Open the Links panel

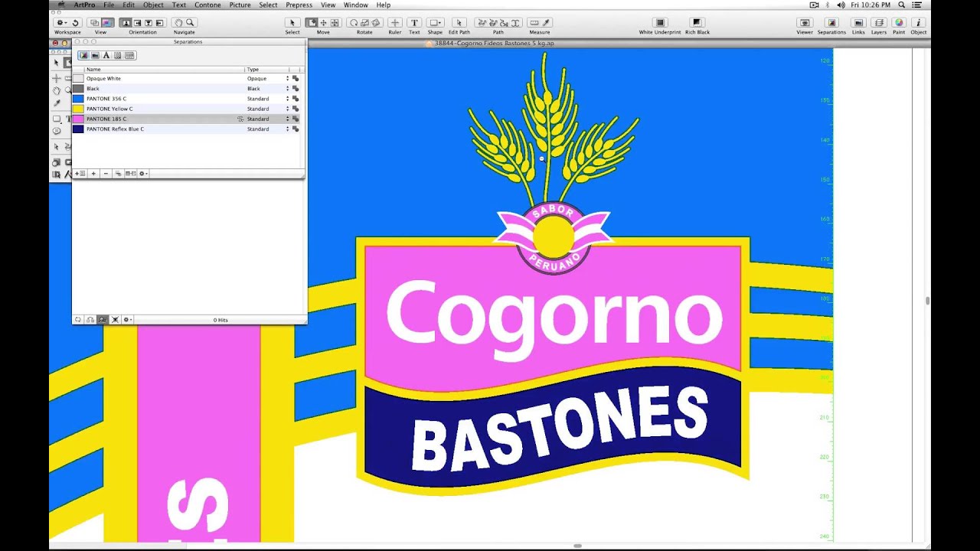coord(858,23)
